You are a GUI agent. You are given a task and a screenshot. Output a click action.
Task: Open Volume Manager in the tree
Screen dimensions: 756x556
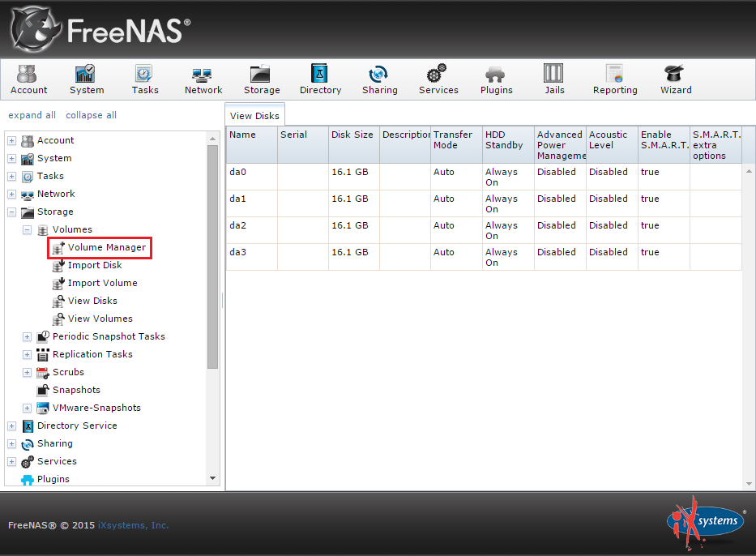pos(107,247)
